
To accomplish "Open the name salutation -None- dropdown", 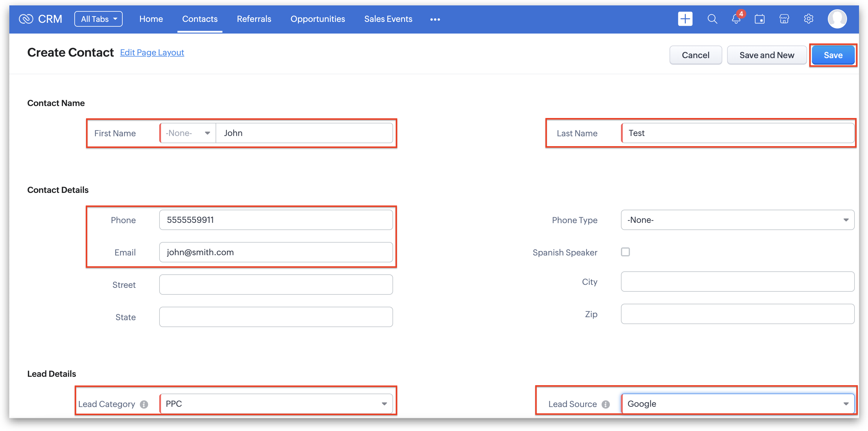I will pyautogui.click(x=188, y=133).
